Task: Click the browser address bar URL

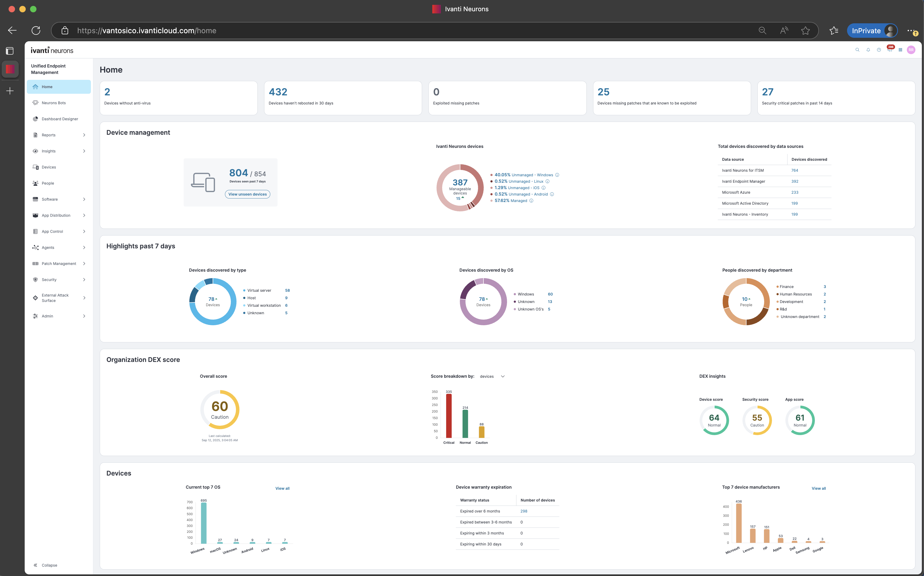Action: [x=146, y=31]
